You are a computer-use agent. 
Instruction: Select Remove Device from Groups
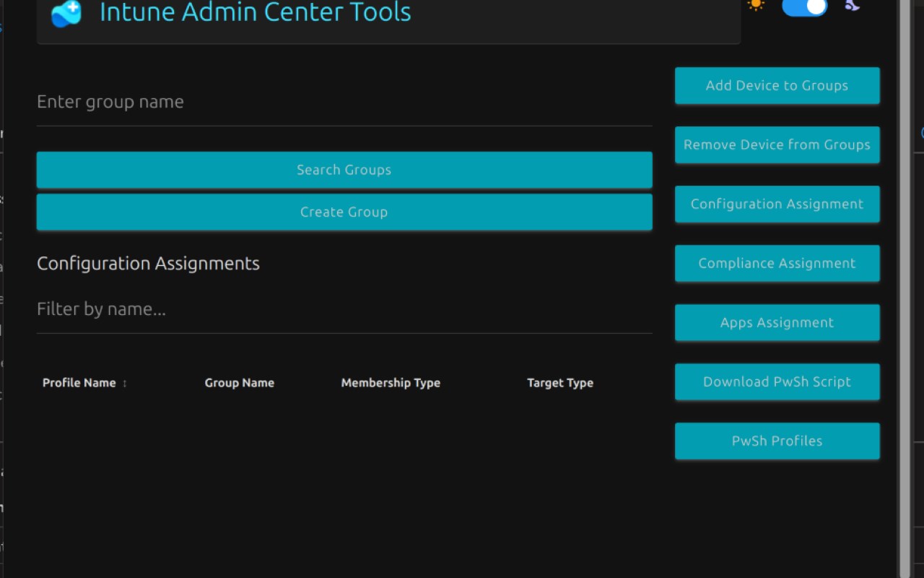click(x=777, y=144)
